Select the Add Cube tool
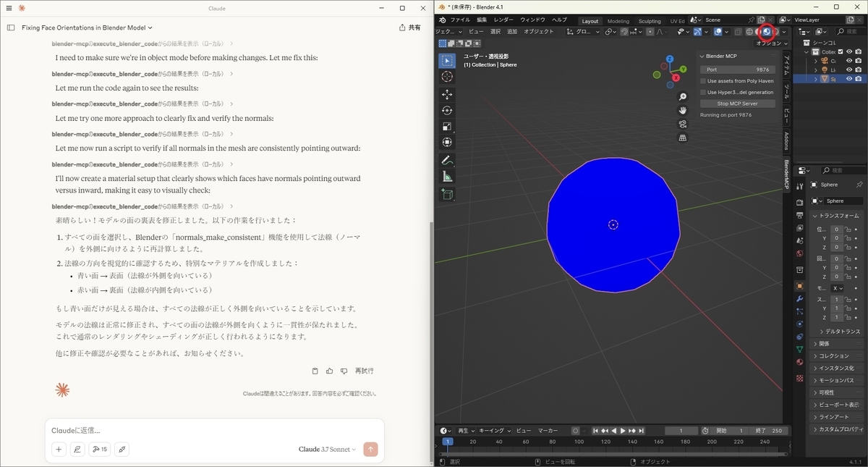This screenshot has height=467, width=868. 447,194
